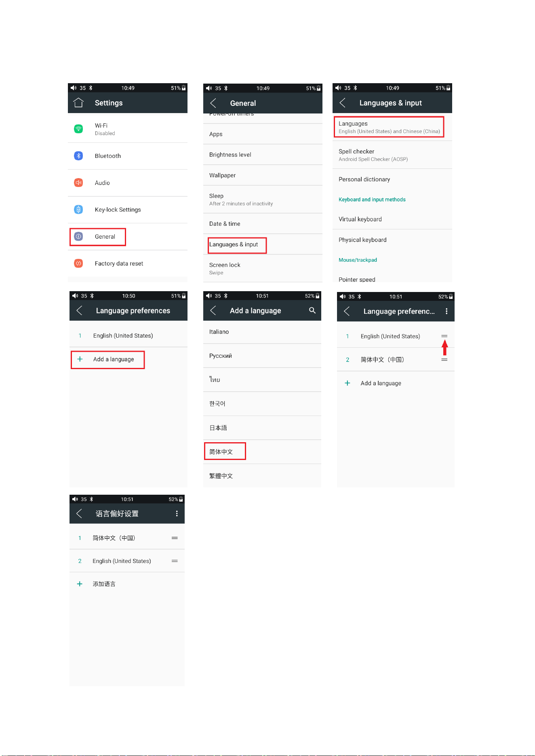Go back from General screen
535x756 pixels.
coord(213,103)
